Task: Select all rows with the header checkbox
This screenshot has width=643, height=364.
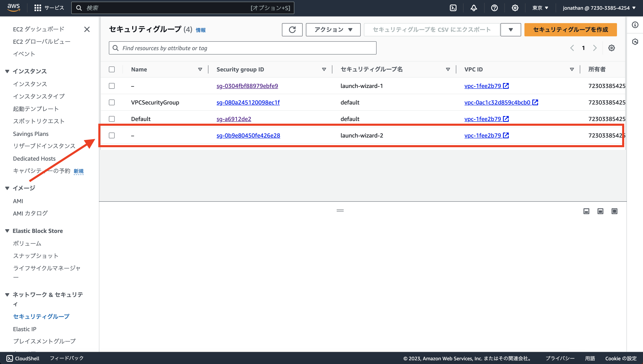Action: (112, 69)
